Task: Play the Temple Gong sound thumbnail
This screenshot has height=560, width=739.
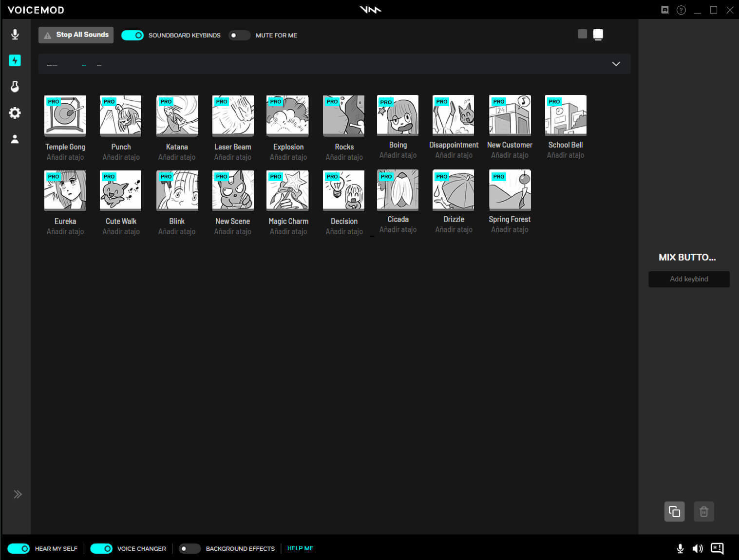Action: (65, 115)
